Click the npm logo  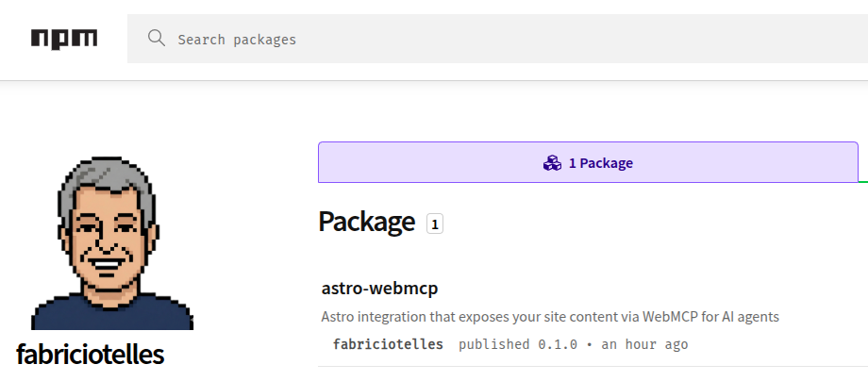tap(64, 40)
